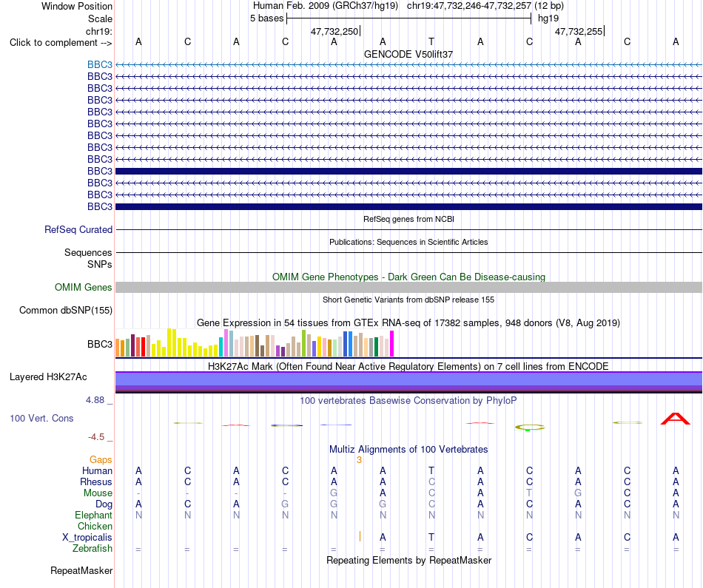Click the chr19: position label

pyautogui.click(x=99, y=31)
